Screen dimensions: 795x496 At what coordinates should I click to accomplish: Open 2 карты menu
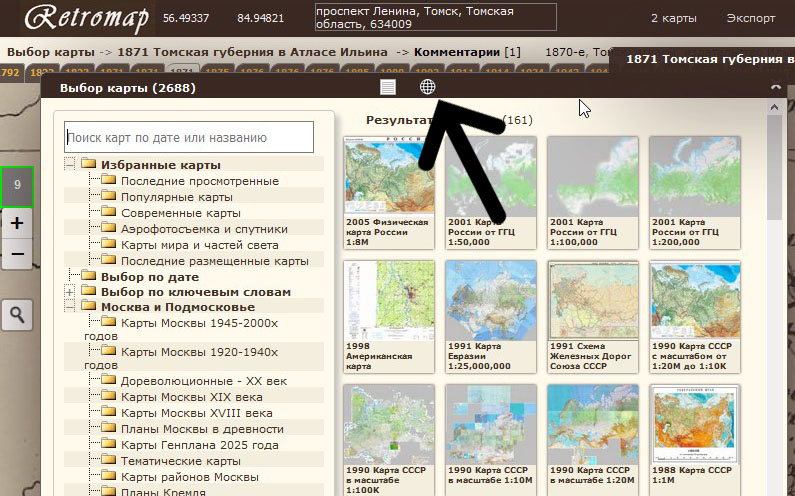(x=673, y=18)
